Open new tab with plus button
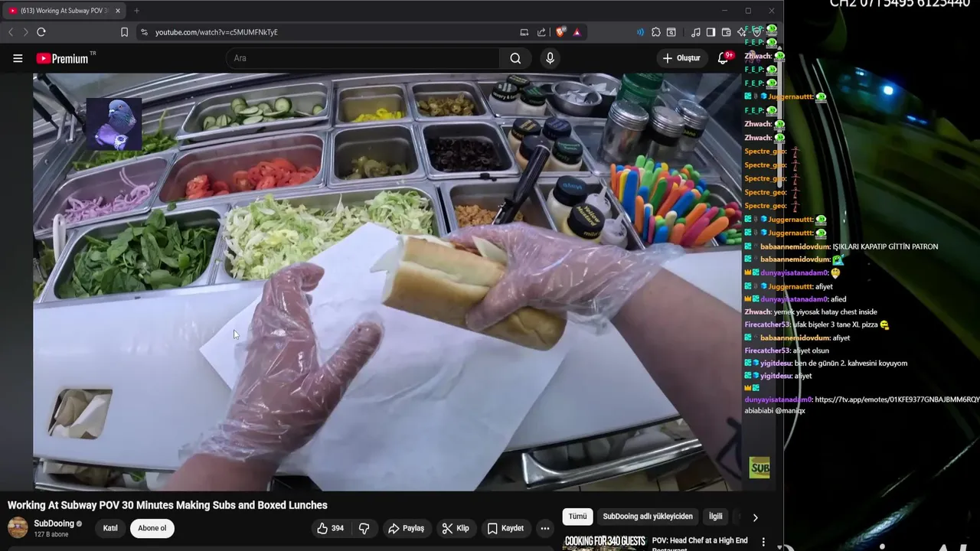 tap(136, 11)
